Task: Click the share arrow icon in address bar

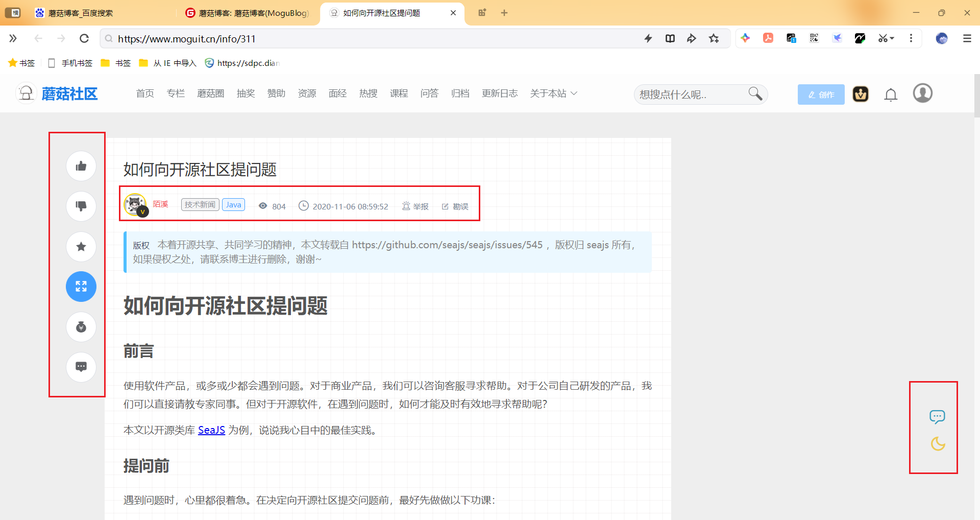Action: (692, 38)
